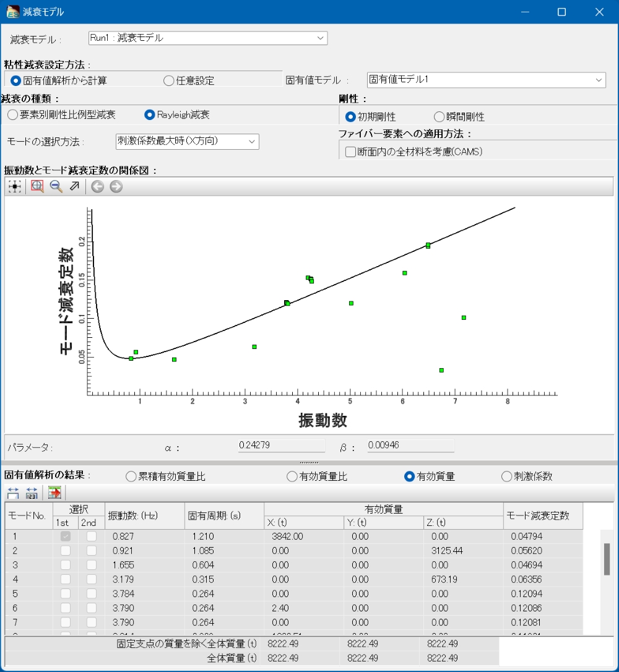Click the auto-fit column width icon
Image resolution: width=619 pixels, height=672 pixels.
pos(13,493)
